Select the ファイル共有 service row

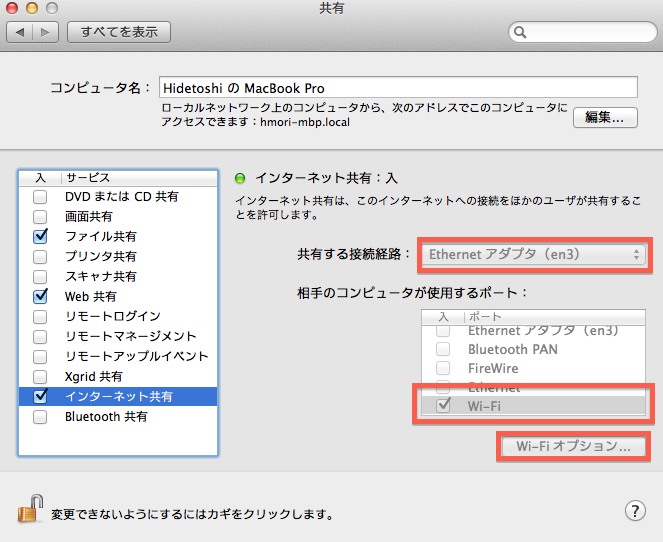click(118, 236)
